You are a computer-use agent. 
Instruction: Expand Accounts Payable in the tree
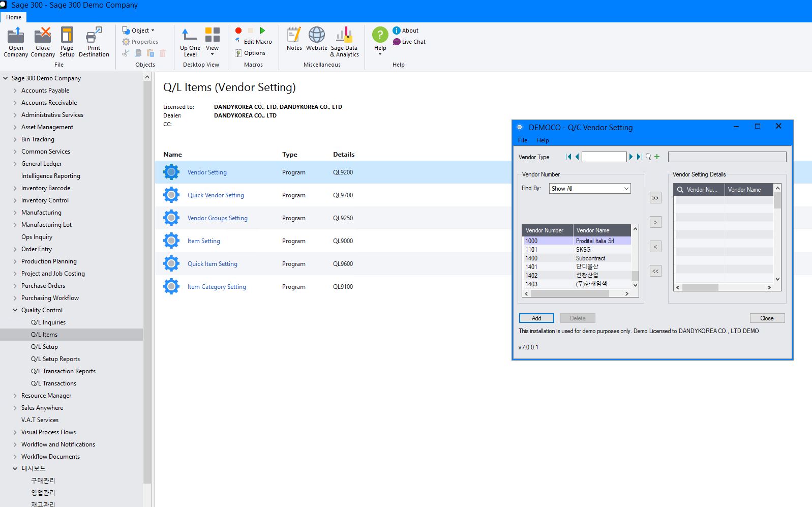pyautogui.click(x=15, y=91)
